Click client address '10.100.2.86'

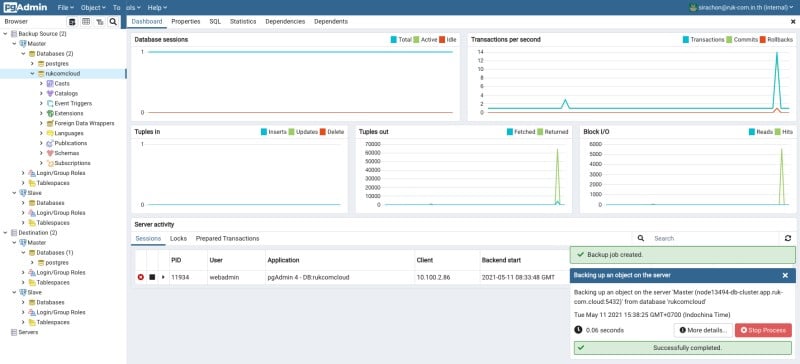pos(433,277)
